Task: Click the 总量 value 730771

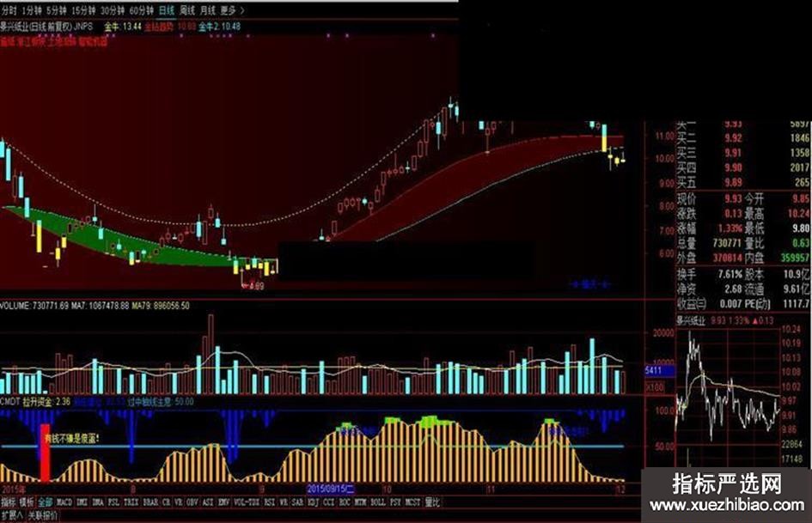Action: click(x=727, y=243)
